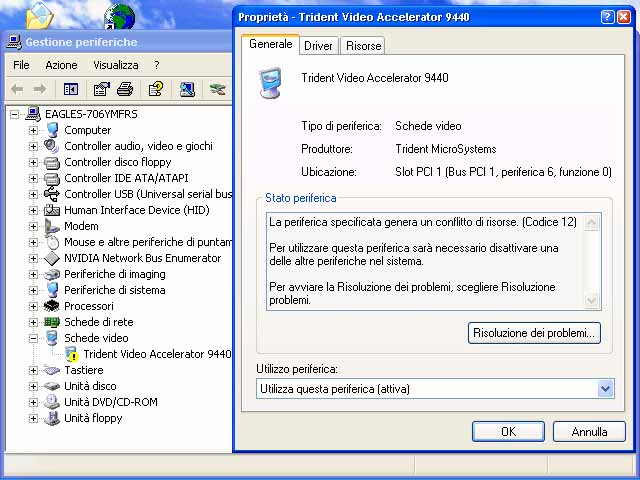Click the dialog's title bar help button
This screenshot has height=480, width=640.
point(607,17)
